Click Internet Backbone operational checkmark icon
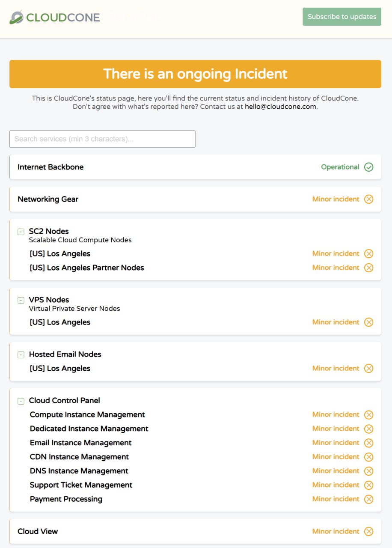Image resolution: width=392 pixels, height=548 pixels. 368,167
